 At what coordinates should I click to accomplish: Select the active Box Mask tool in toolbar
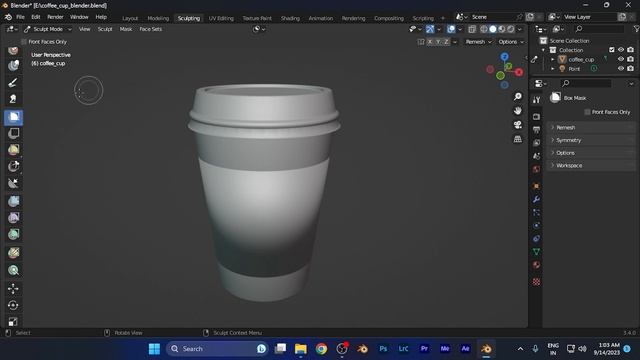(x=13, y=117)
